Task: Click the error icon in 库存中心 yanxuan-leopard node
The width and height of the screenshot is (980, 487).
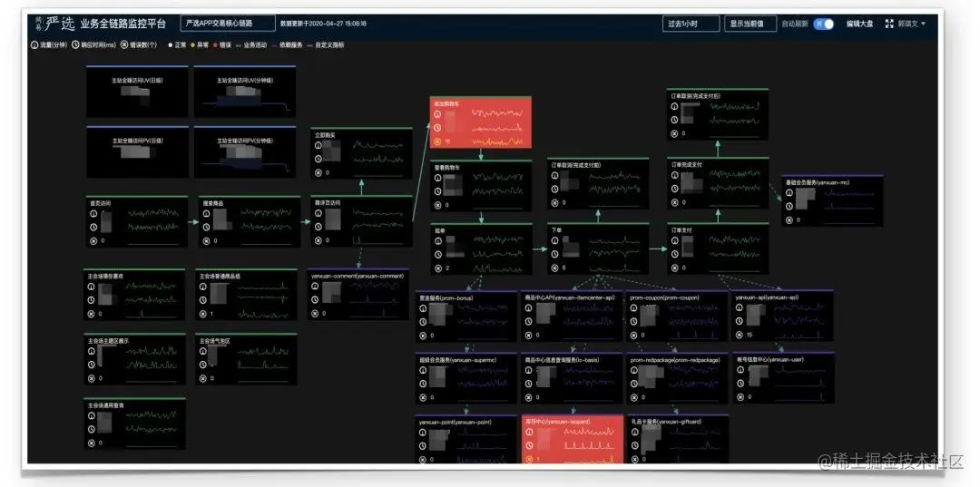Action: 528,459
